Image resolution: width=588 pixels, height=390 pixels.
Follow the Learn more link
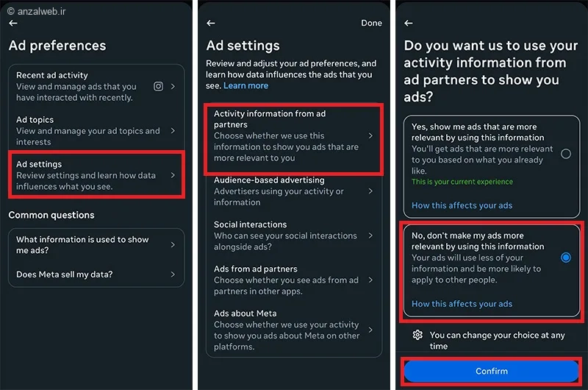[x=245, y=86]
